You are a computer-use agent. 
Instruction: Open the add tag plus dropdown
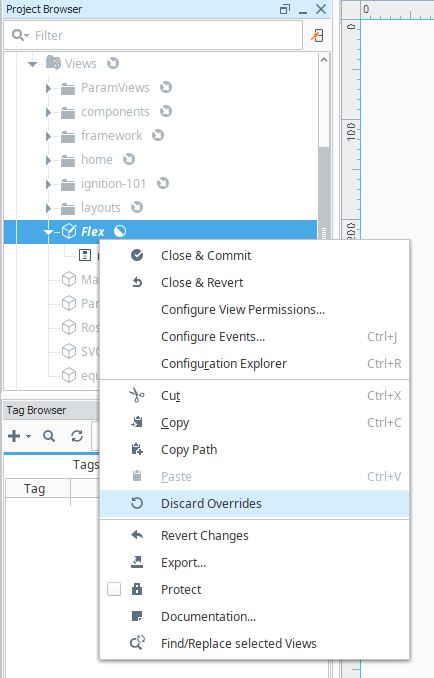pyautogui.click(x=19, y=436)
